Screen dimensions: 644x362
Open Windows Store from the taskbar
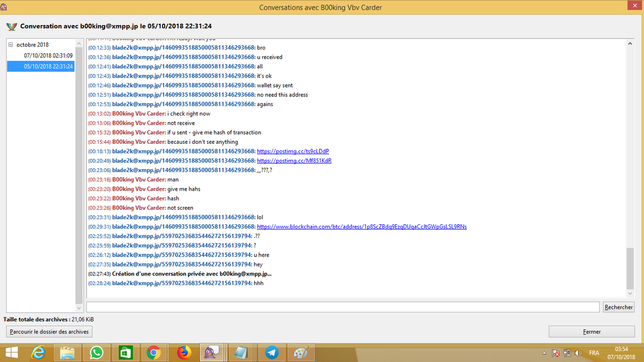click(x=125, y=353)
